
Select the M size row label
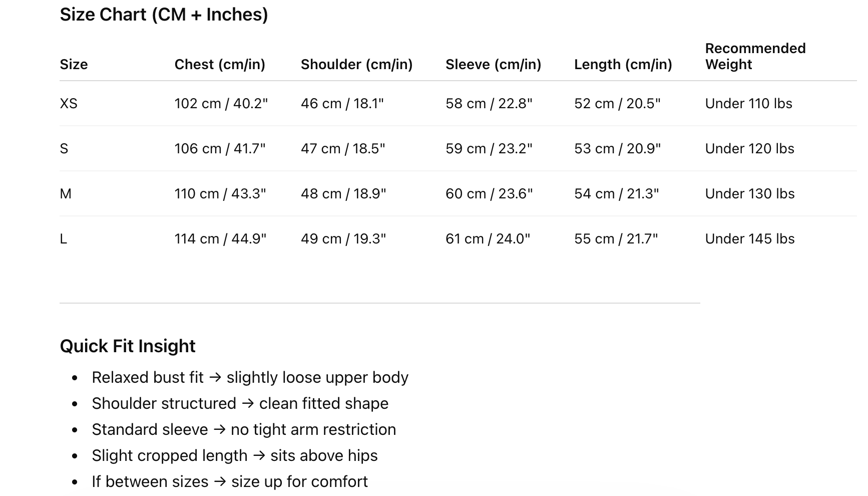click(x=66, y=193)
